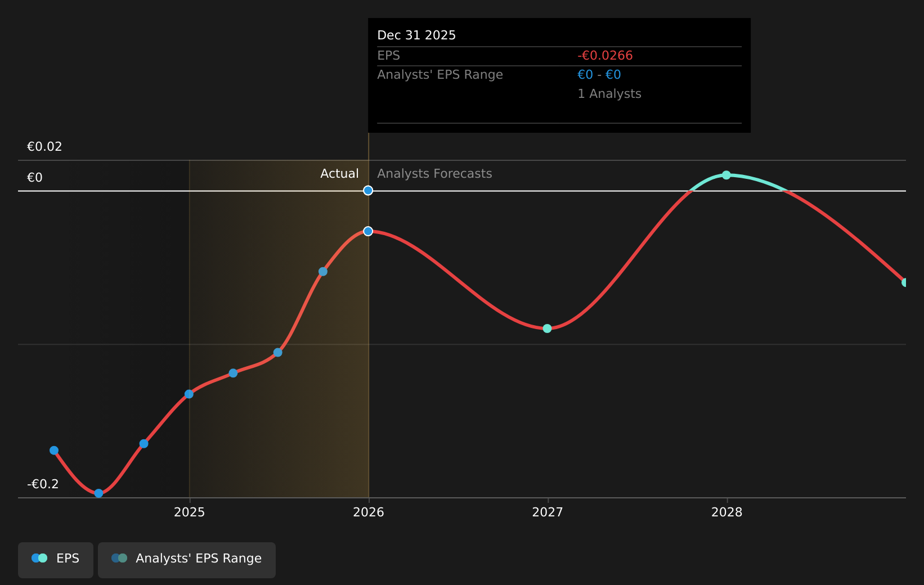This screenshot has width=924, height=585.
Task: Click the €0 - €0 range value
Action: [x=599, y=75]
